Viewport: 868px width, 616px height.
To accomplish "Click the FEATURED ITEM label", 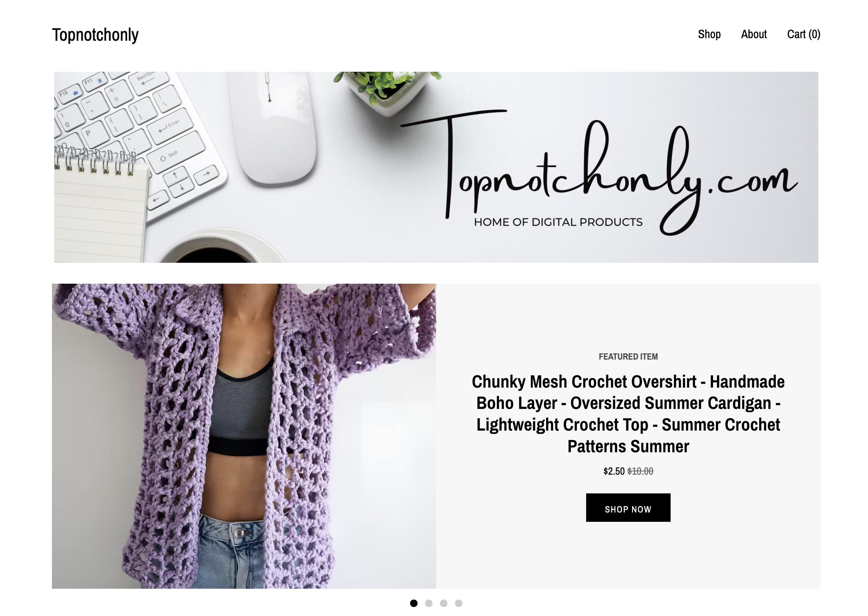I will coord(628,357).
